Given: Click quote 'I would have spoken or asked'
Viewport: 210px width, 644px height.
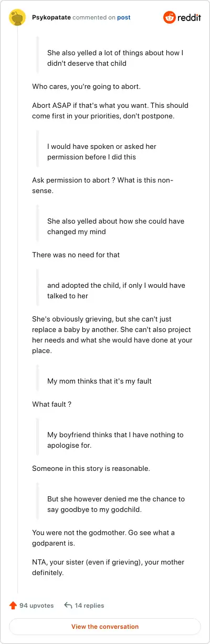Looking at the screenshot, I should click(102, 152).
